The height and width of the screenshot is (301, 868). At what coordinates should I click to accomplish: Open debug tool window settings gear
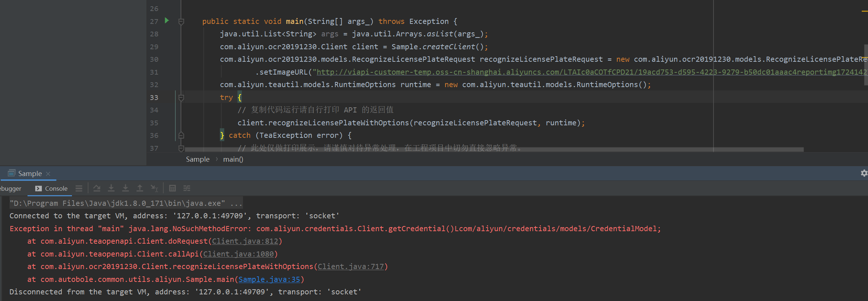point(864,173)
